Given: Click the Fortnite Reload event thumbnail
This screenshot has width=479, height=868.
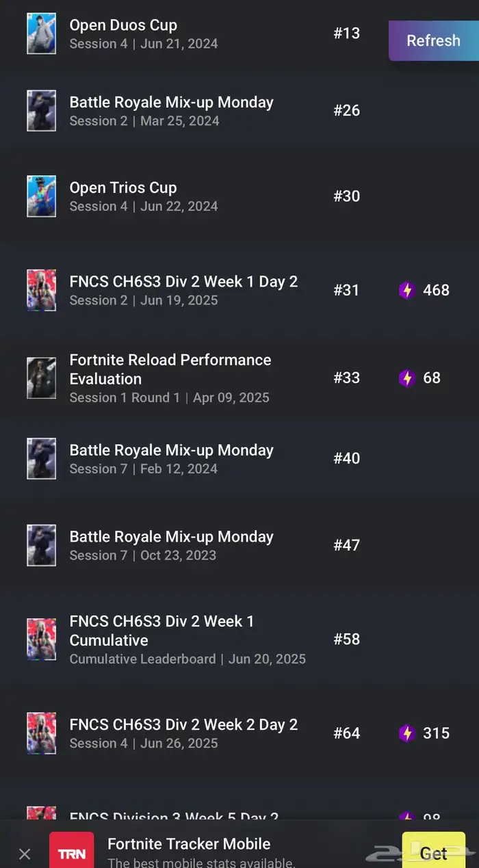Looking at the screenshot, I should coord(41,378).
